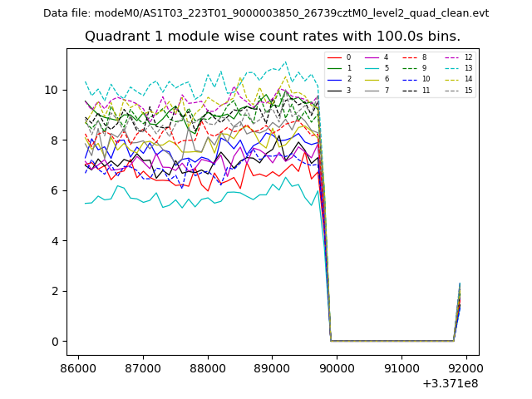Click the cyan solid legend line for module 5
This screenshot has width=532, height=399.
(x=372, y=68)
